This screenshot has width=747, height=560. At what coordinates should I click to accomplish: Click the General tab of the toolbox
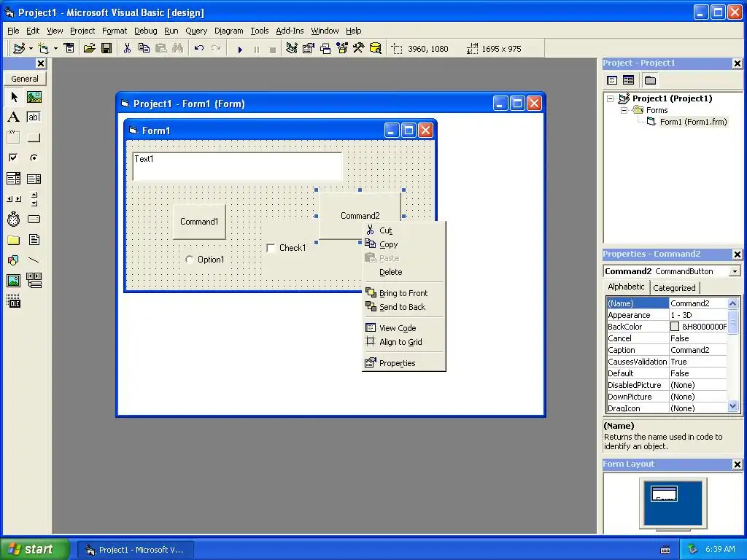click(x=25, y=79)
